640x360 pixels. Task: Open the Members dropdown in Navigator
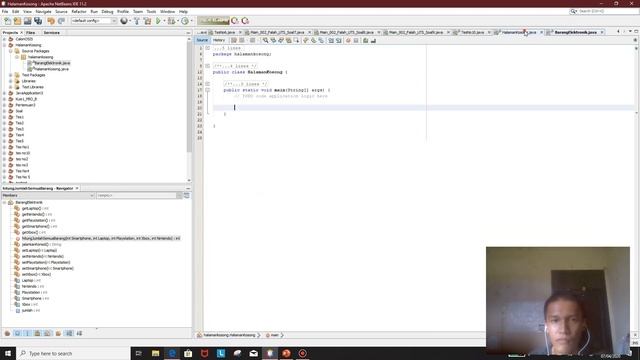click(x=48, y=196)
